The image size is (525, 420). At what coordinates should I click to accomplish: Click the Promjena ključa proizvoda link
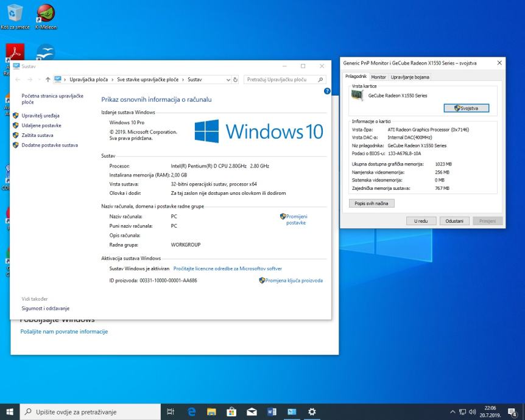pyautogui.click(x=294, y=281)
